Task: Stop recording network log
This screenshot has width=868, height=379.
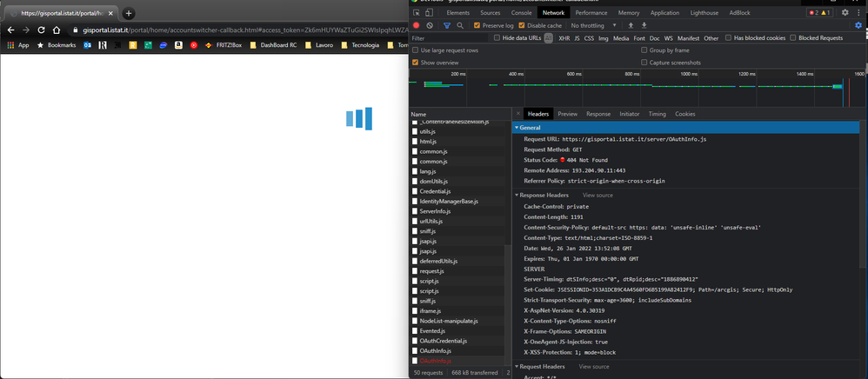Action: pyautogui.click(x=417, y=25)
